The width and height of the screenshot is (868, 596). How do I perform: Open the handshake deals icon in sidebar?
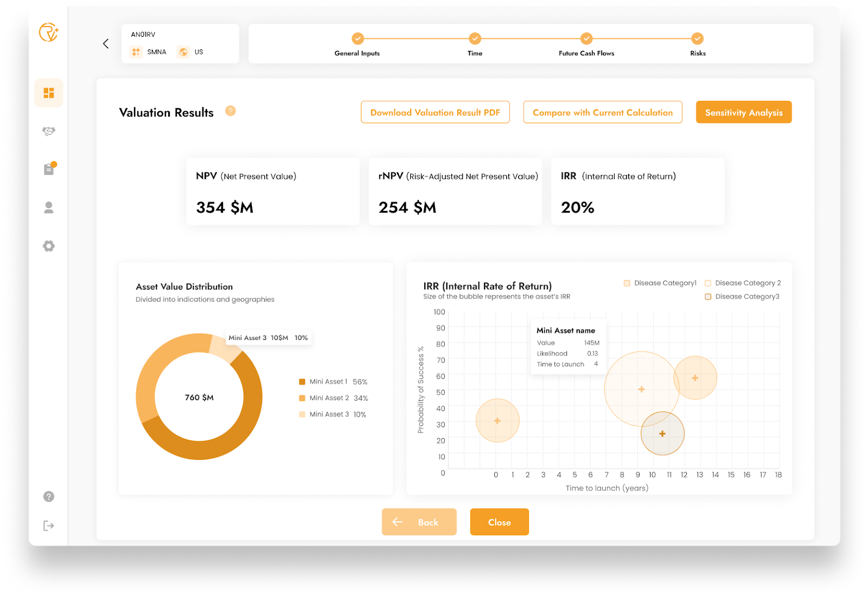point(49,131)
